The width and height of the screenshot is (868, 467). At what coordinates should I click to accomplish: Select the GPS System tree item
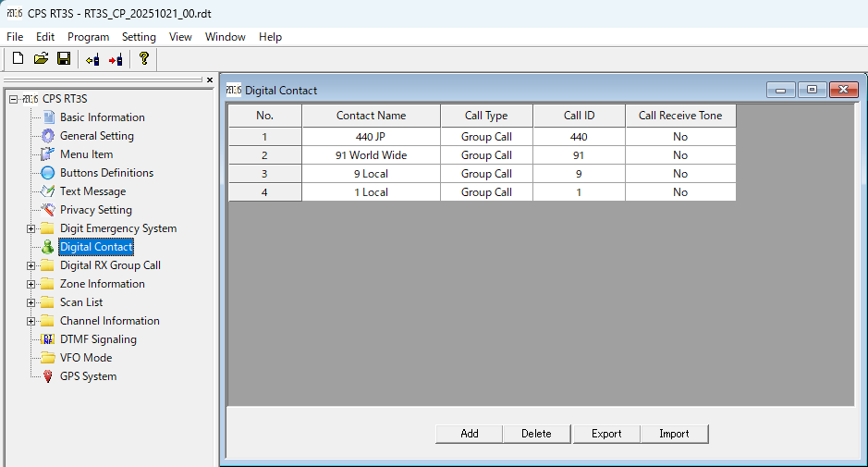pyautogui.click(x=88, y=376)
